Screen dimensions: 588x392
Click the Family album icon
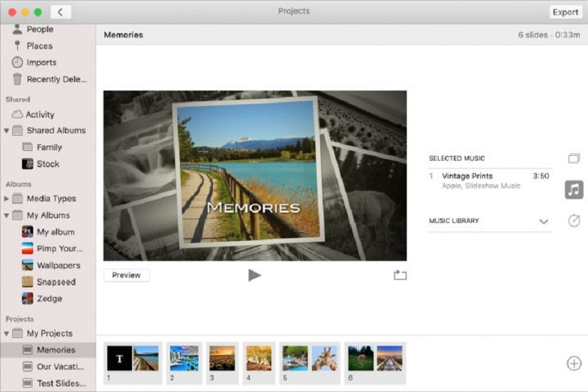tap(28, 147)
